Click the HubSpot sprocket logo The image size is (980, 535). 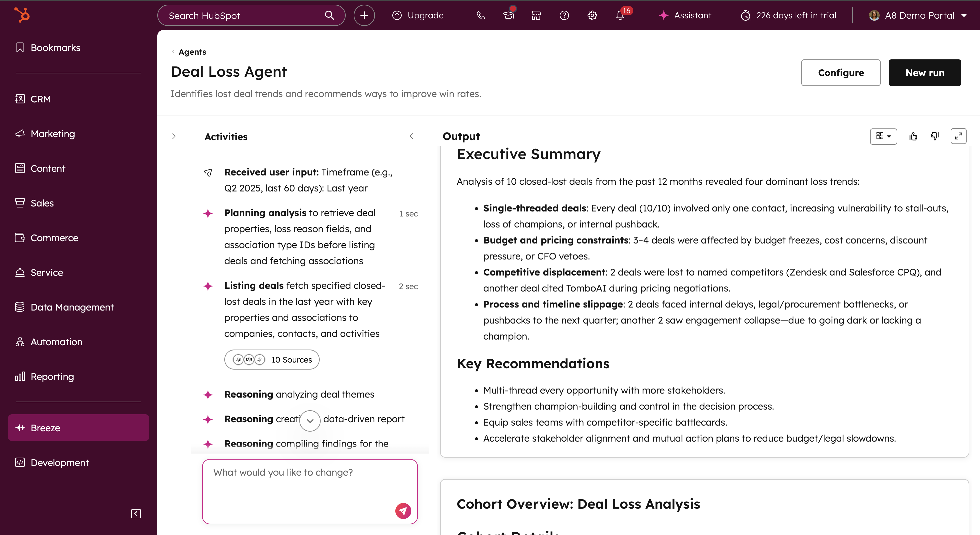tap(22, 15)
